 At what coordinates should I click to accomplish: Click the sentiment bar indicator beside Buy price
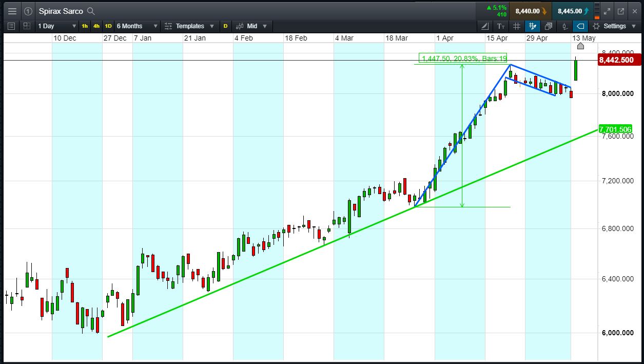pos(598,11)
